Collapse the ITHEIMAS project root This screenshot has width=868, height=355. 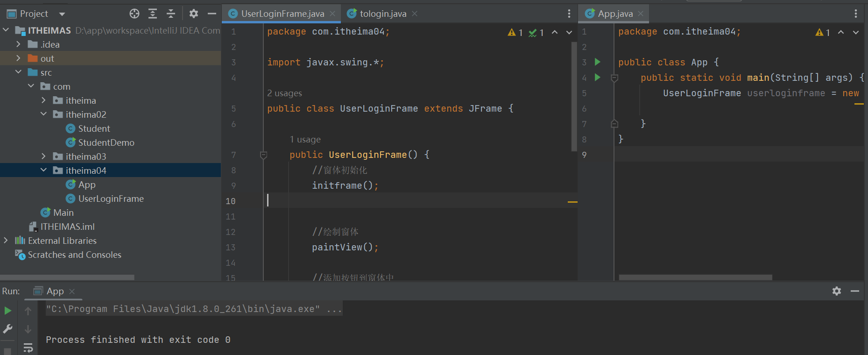click(6, 30)
